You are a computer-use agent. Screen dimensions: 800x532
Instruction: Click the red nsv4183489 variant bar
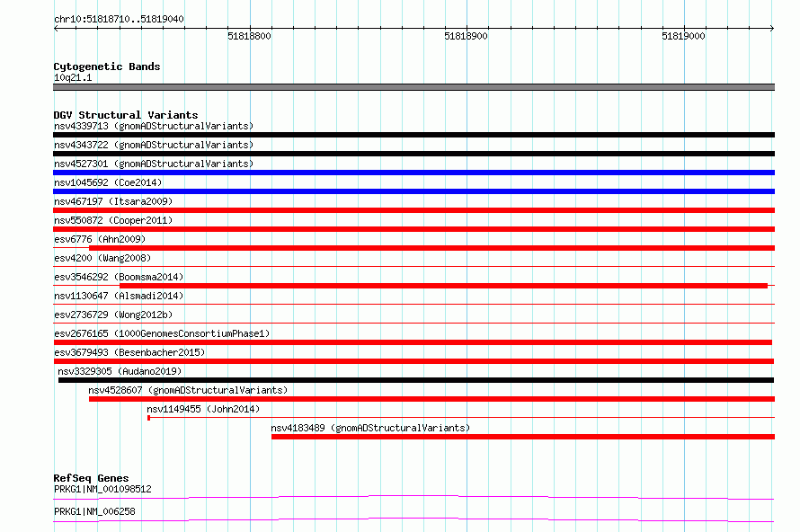(523, 437)
